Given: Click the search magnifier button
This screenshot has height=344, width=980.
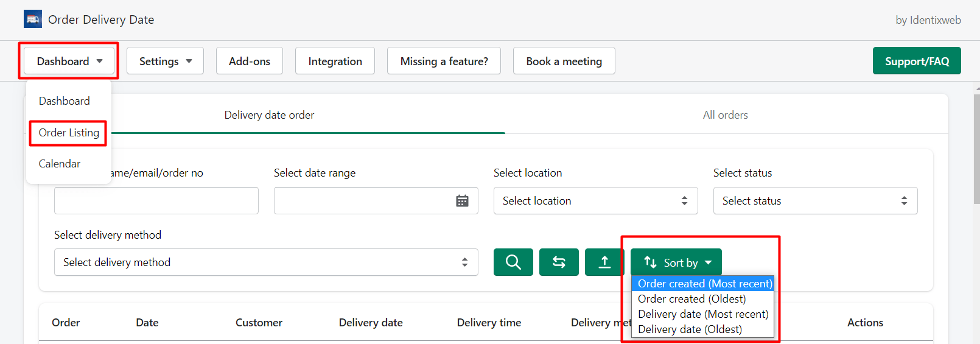Looking at the screenshot, I should pos(513,262).
